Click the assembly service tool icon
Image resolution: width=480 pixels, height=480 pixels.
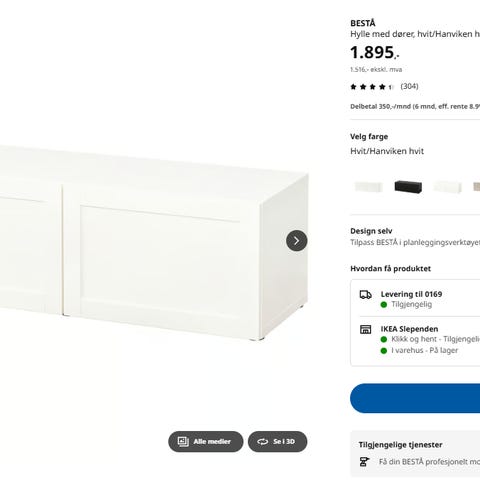[364, 462]
